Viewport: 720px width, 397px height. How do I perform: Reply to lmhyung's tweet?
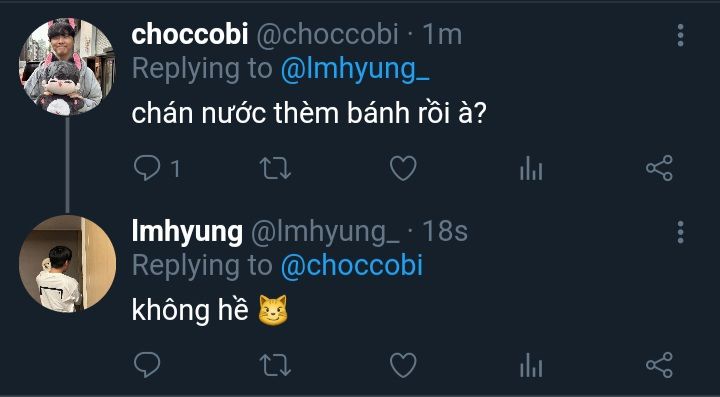click(x=147, y=365)
